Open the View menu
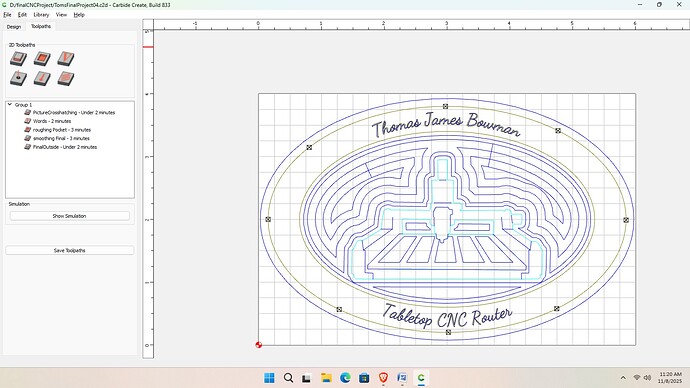This screenshot has width=690, height=388. point(61,15)
